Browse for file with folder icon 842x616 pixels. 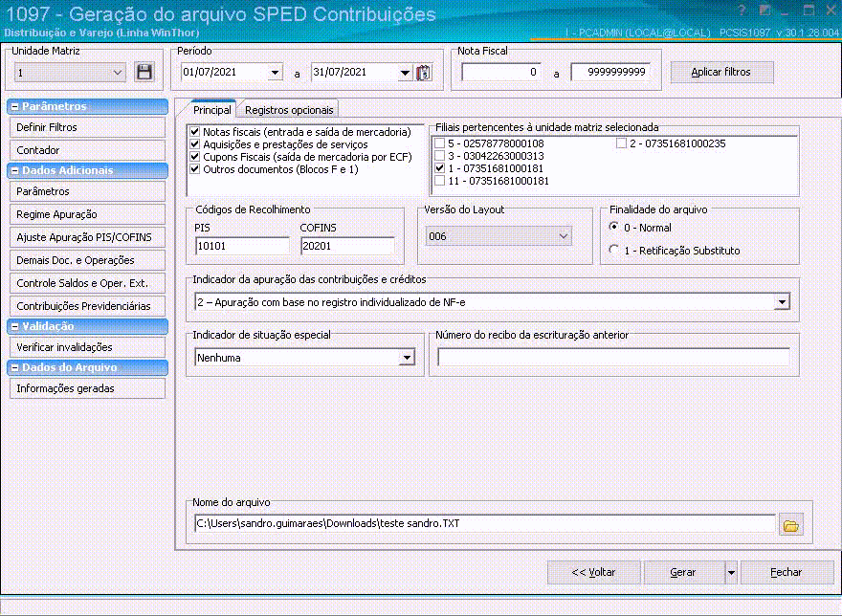[791, 525]
